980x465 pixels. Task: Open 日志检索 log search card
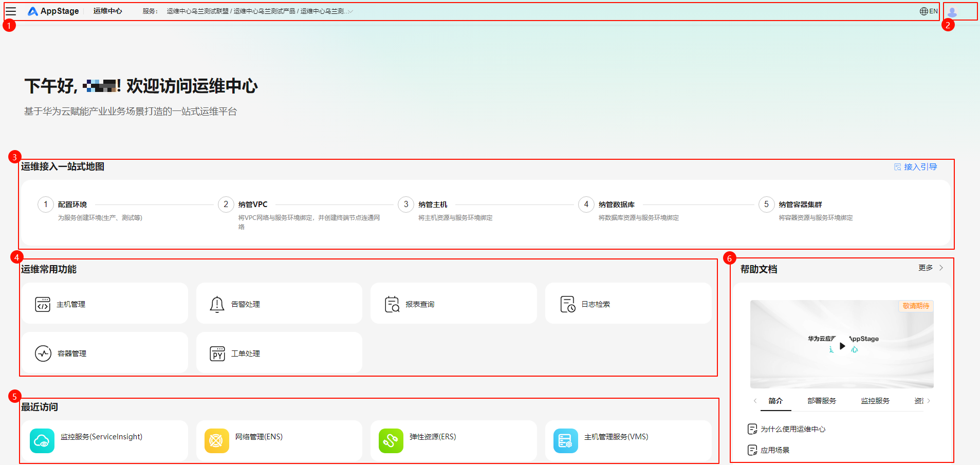(628, 304)
